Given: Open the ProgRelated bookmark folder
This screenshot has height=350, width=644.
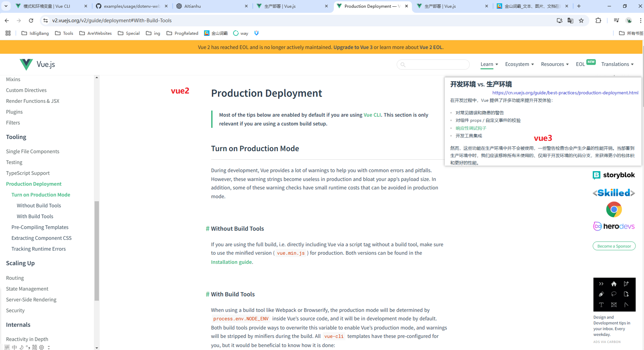Looking at the screenshot, I should click(182, 33).
